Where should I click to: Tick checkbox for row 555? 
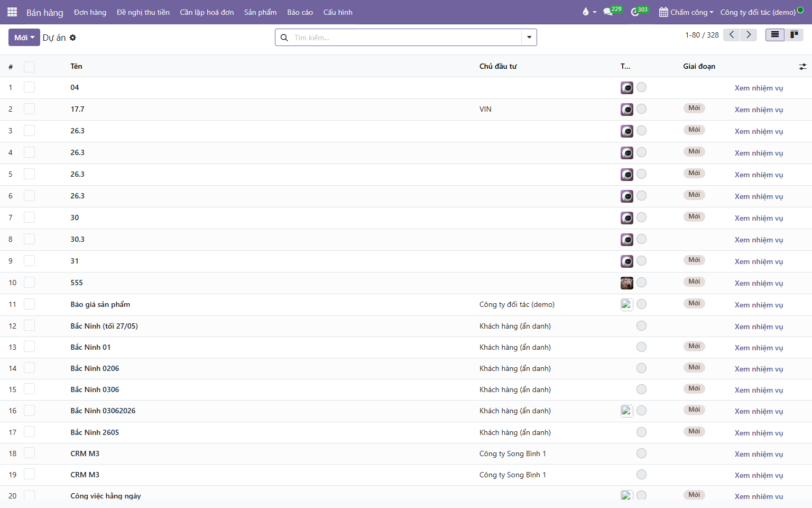(29, 283)
